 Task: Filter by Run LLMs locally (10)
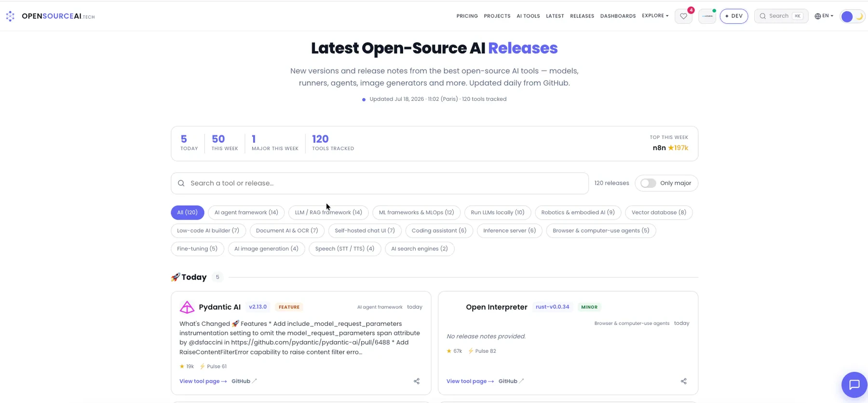click(x=497, y=212)
